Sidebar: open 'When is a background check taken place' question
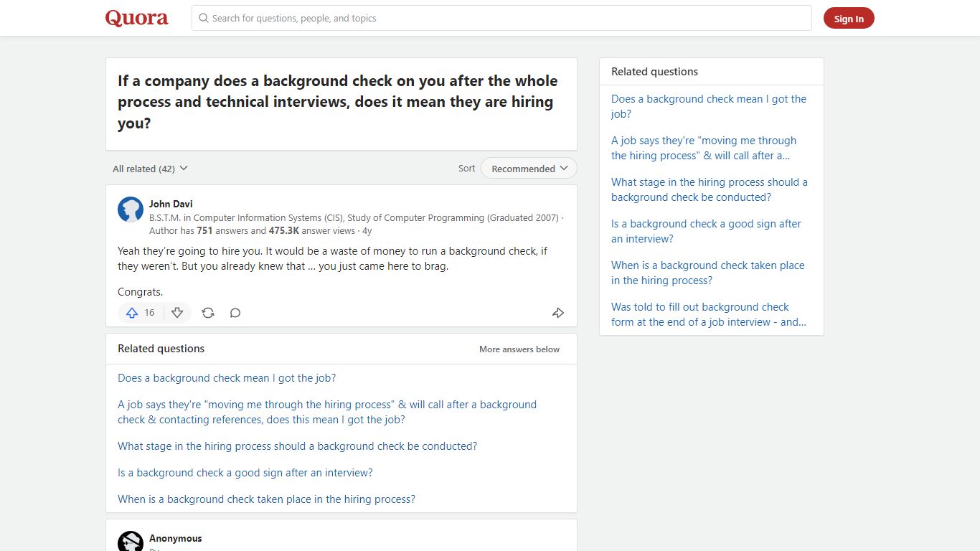 point(708,273)
